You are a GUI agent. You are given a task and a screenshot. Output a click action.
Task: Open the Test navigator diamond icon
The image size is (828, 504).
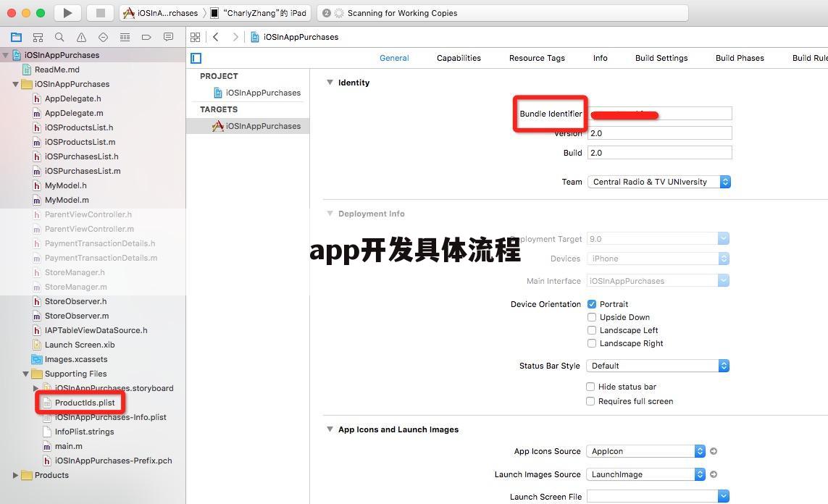pos(103,37)
